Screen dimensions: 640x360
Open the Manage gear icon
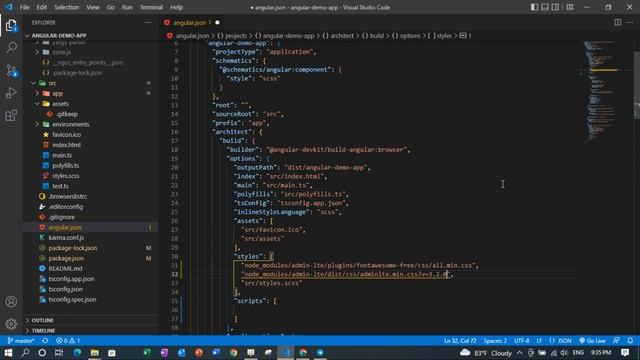pos(11,324)
